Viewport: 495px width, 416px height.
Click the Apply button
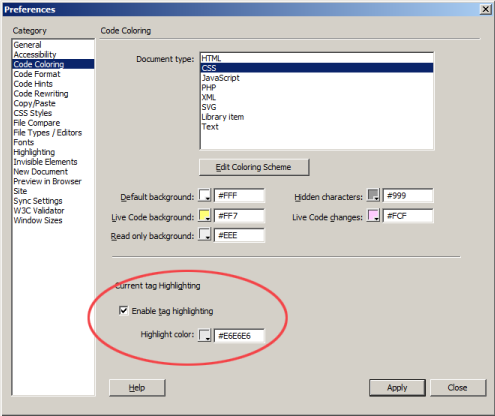397,388
